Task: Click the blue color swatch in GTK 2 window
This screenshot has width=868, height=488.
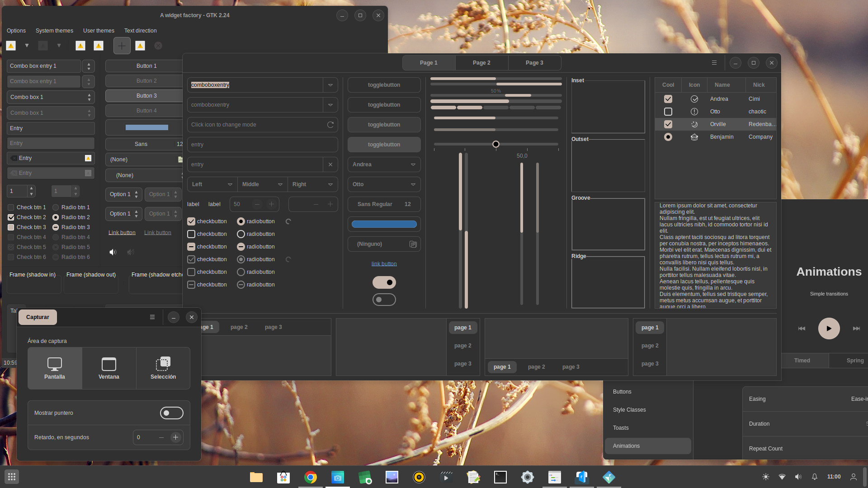Action: [x=146, y=127]
